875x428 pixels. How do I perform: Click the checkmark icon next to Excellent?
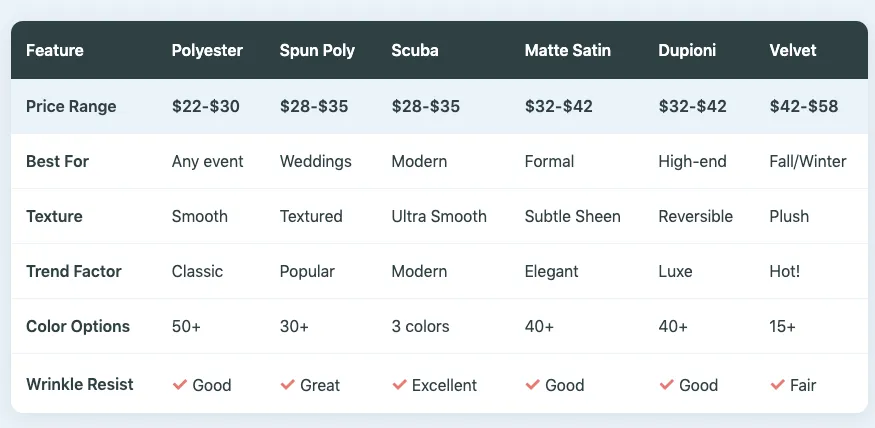(x=400, y=385)
